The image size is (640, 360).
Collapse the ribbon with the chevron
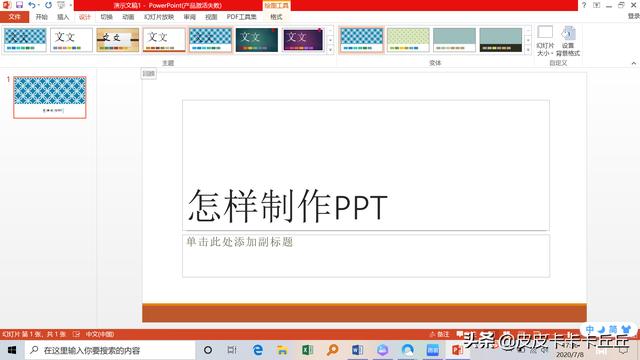point(633,63)
